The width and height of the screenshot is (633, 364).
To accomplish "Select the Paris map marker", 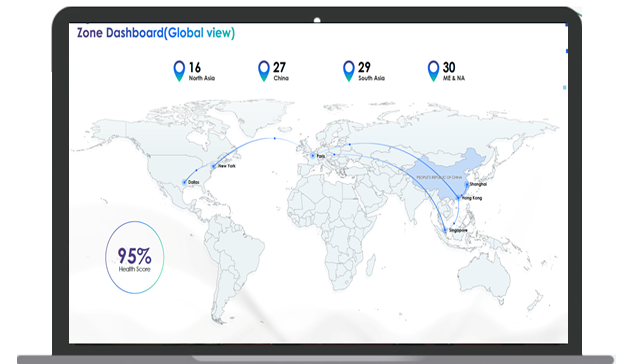I will 312,156.
